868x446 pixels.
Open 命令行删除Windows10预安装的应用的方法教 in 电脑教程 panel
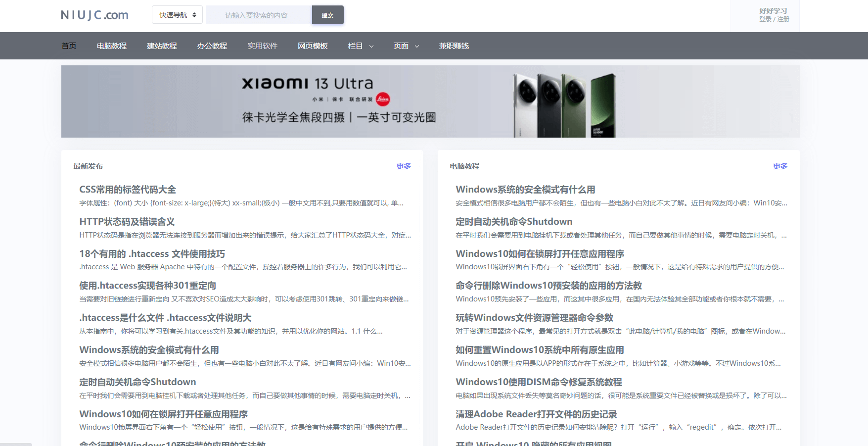click(x=549, y=286)
